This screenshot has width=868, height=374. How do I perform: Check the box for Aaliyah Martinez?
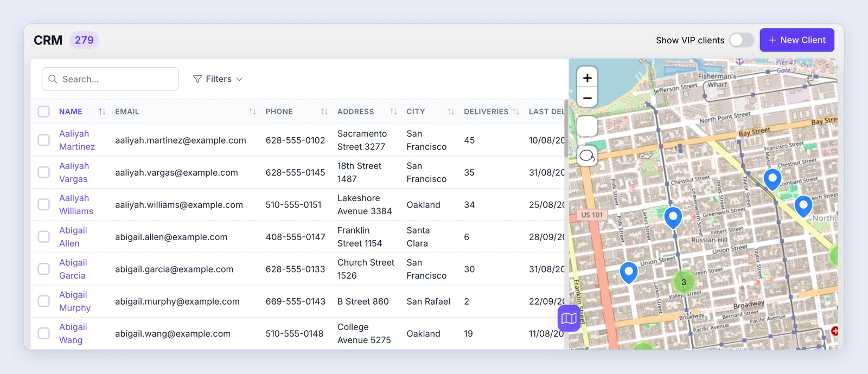[x=43, y=140]
